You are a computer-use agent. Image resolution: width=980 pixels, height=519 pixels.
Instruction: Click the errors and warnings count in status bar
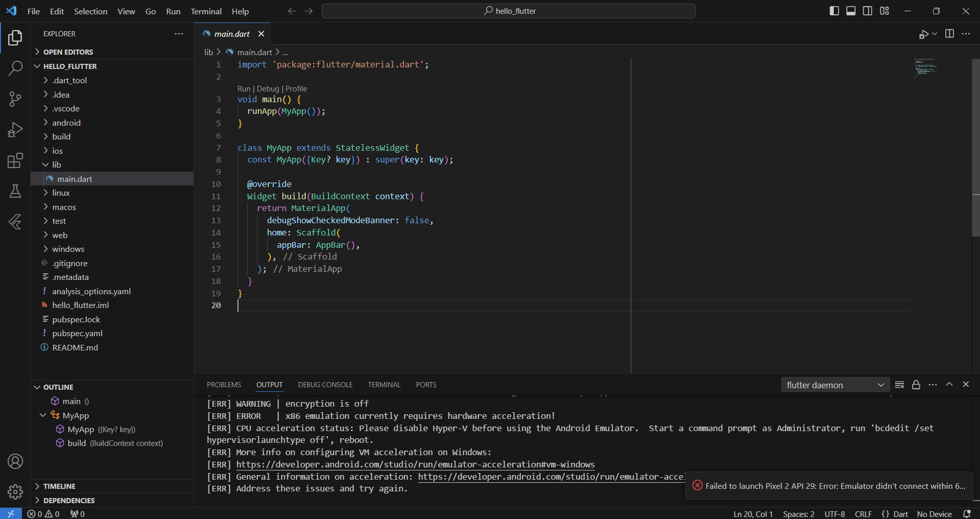click(x=43, y=514)
